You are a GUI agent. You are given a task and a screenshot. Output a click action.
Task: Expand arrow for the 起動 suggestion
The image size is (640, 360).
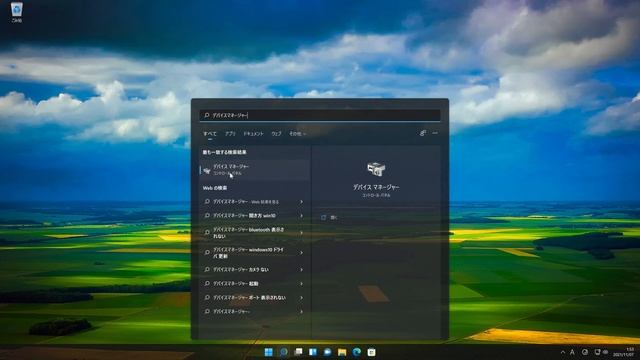301,284
